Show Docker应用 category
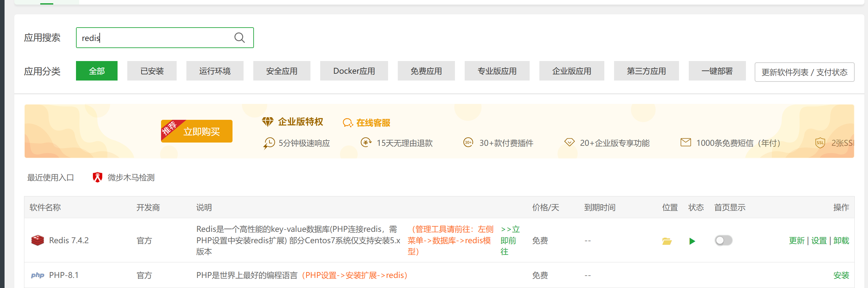This screenshot has width=868, height=288. coord(354,71)
